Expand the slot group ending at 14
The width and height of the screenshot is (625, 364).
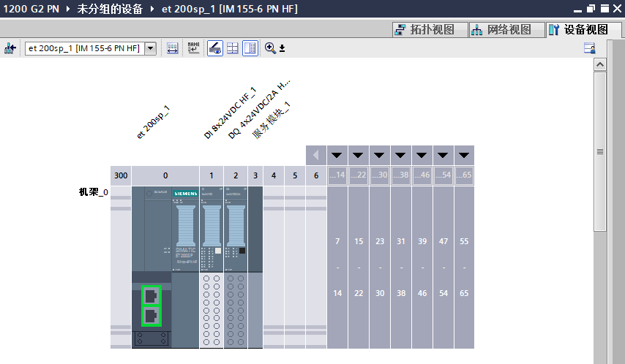click(337, 156)
